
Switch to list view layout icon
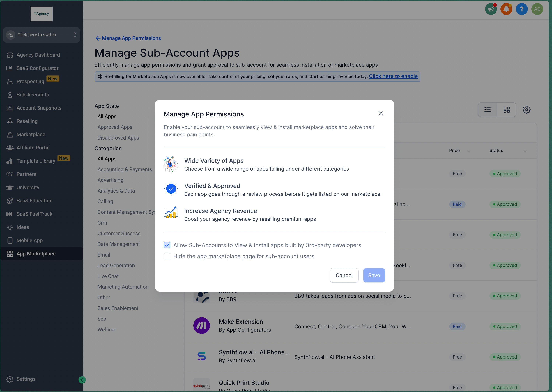[x=487, y=110]
